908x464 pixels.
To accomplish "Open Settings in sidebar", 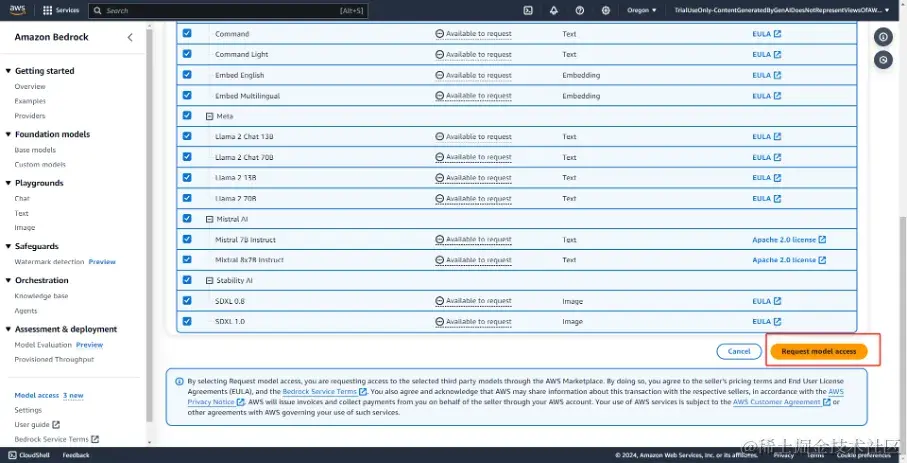I will [28, 410].
